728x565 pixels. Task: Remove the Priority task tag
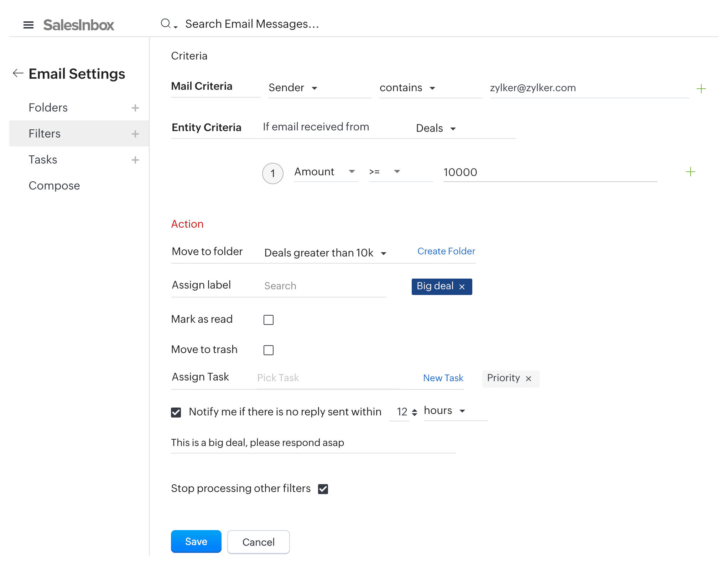[529, 379]
